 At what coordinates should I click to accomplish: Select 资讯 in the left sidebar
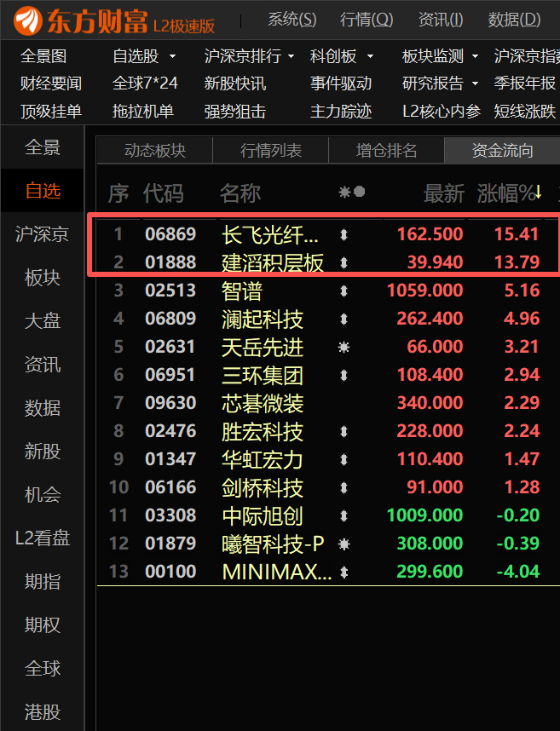point(43,364)
